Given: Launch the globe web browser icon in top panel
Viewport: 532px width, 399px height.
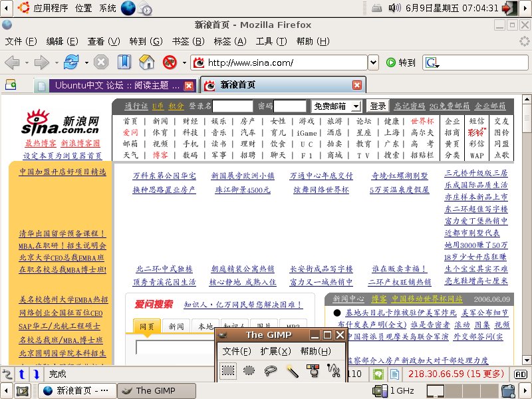Looking at the screenshot, I should [x=128, y=8].
